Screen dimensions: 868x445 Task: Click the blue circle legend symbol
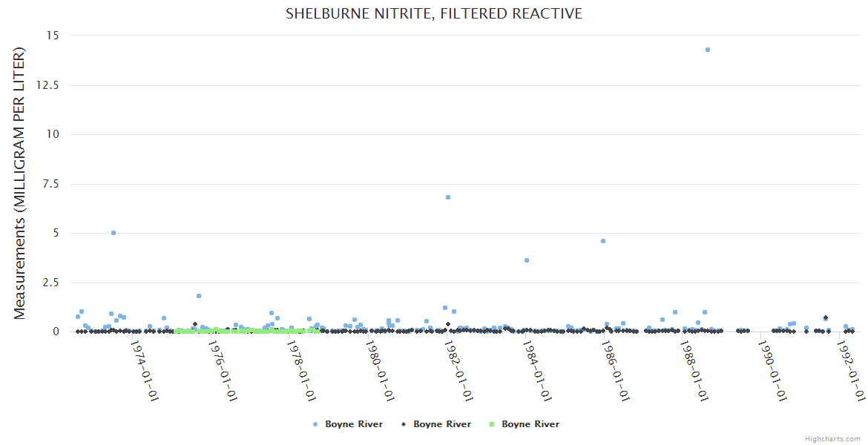315,424
